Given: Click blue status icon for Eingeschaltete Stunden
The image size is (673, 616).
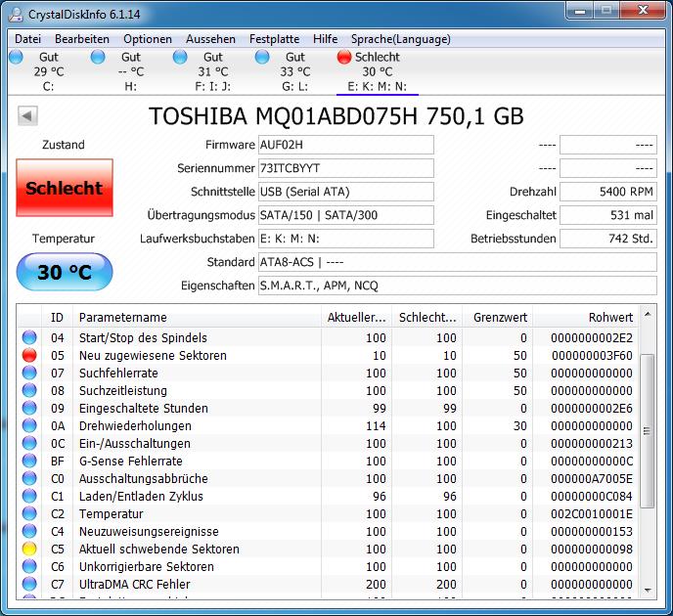Looking at the screenshot, I should (29, 408).
